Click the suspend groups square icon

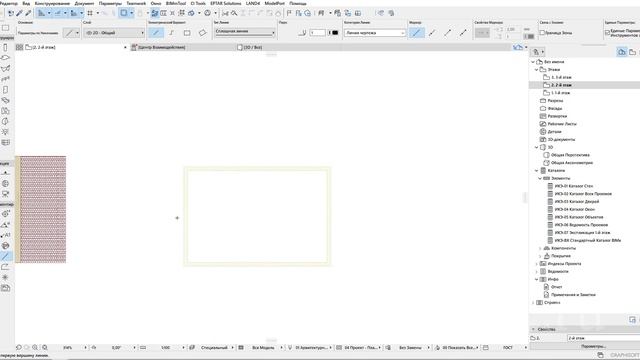point(124,13)
